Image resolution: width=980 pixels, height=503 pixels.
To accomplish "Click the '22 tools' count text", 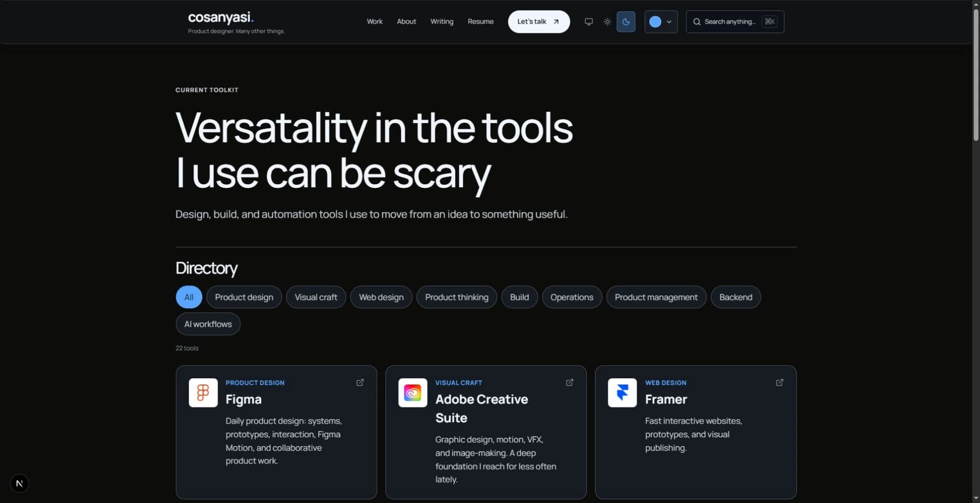I will point(187,348).
